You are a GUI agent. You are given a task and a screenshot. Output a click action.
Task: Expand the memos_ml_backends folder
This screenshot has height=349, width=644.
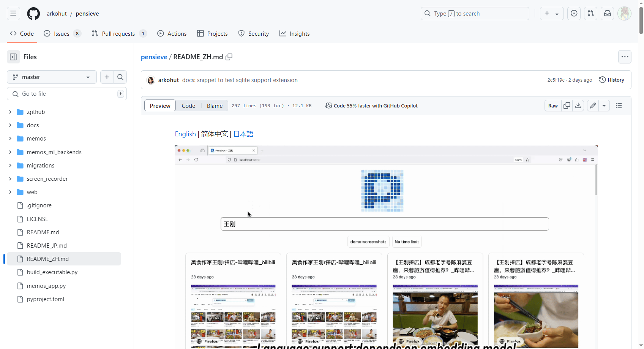[10, 152]
